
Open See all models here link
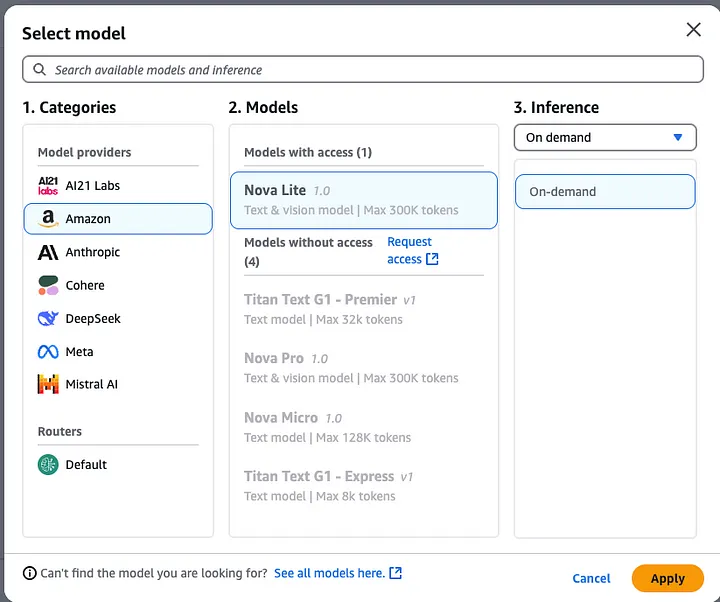tap(338, 573)
